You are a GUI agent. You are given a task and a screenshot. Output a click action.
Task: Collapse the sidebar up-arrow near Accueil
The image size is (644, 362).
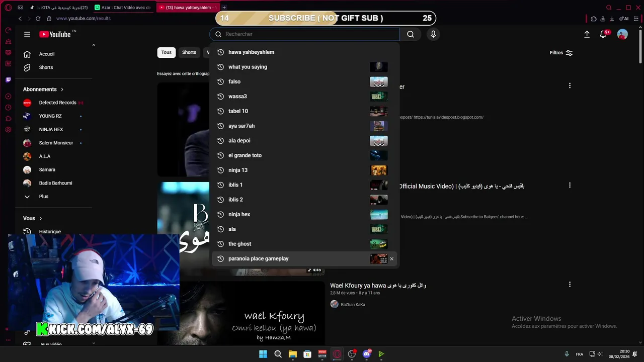pyautogui.click(x=94, y=45)
